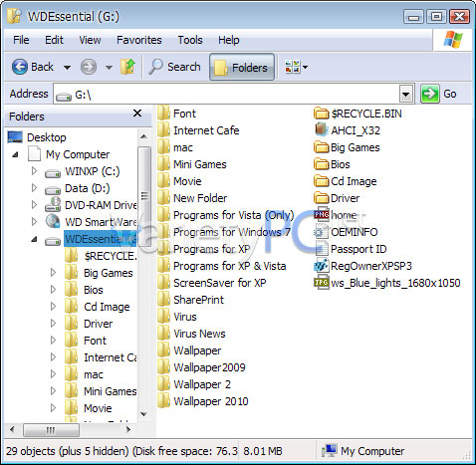The image size is (476, 465).
Task: Open the Favorites menu
Action: [x=139, y=40]
